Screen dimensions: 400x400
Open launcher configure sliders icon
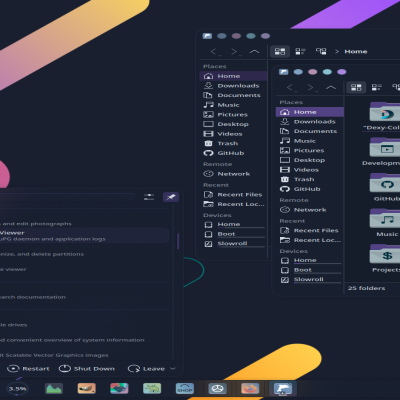(149, 197)
